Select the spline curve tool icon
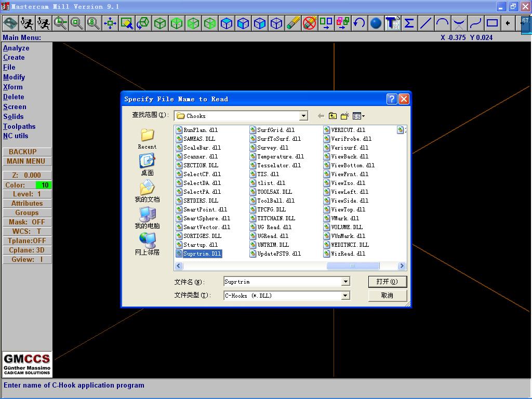 tap(476, 23)
